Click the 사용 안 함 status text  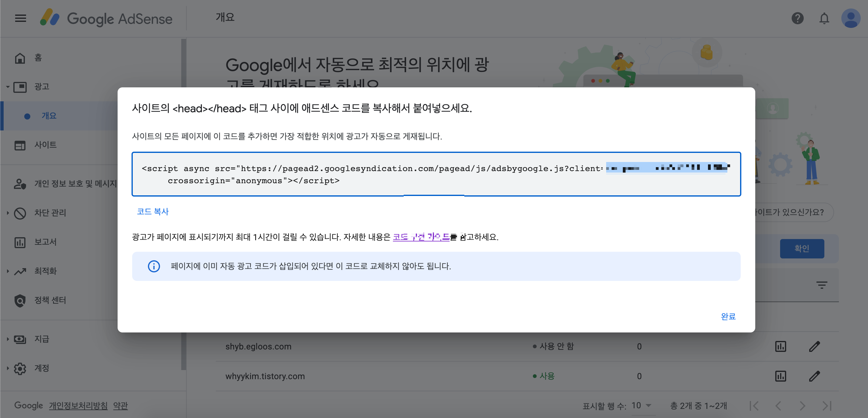click(x=556, y=346)
